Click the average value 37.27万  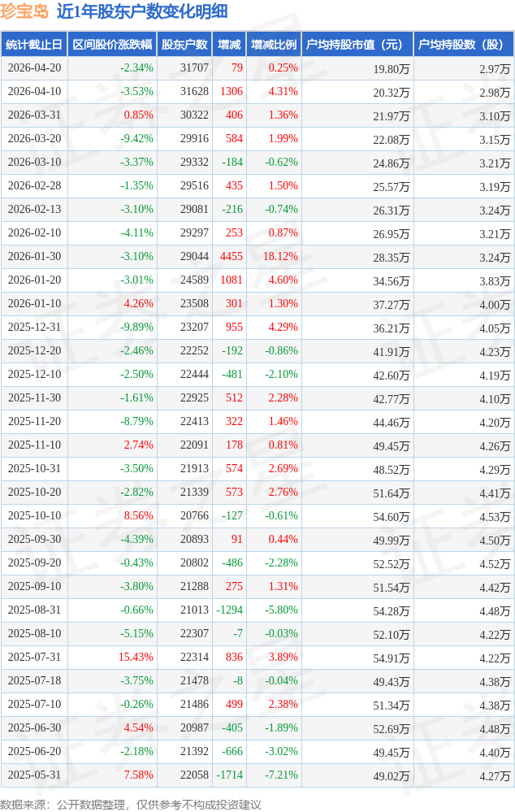[392, 305]
